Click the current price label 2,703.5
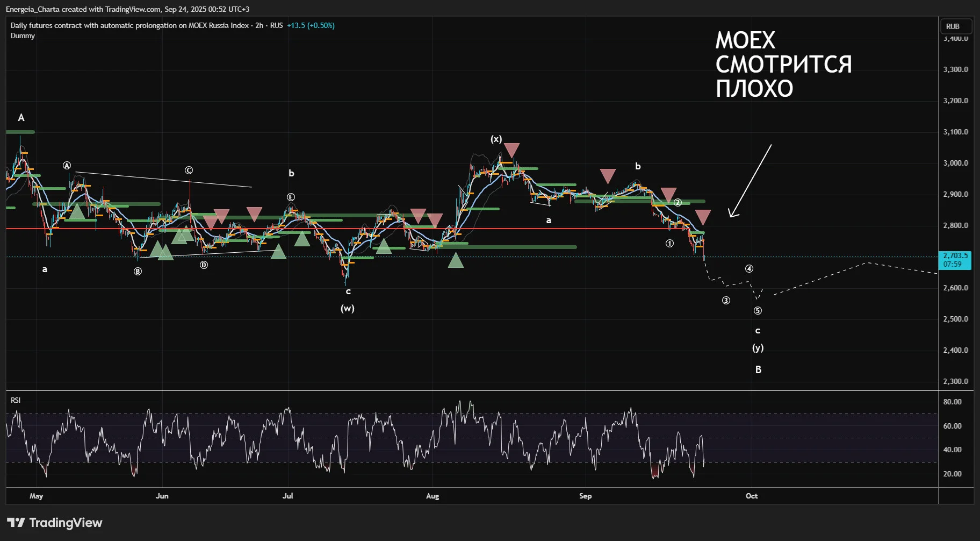The image size is (980, 541). coord(955,255)
